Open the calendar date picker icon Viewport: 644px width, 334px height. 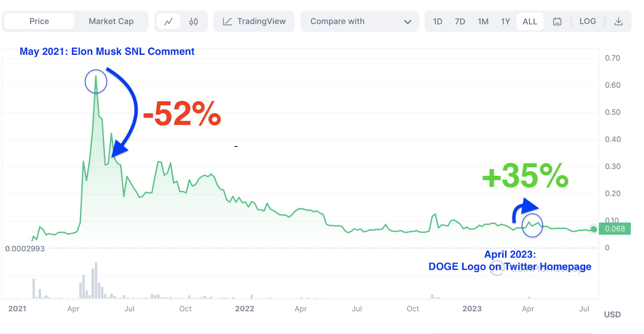557,21
